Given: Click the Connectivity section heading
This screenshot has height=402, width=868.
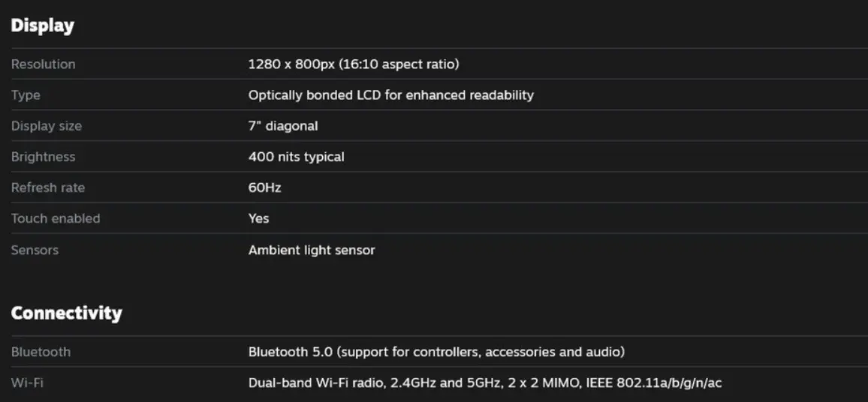Looking at the screenshot, I should click(x=66, y=313).
